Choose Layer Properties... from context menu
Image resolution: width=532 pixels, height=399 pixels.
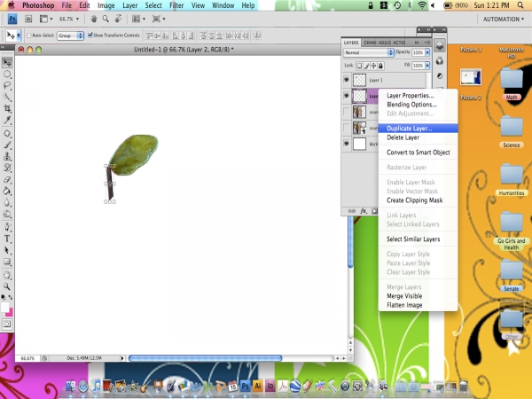click(411, 96)
